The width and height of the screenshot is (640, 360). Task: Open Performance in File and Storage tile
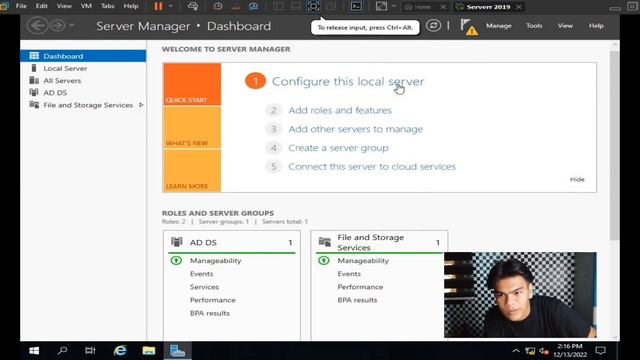point(360,287)
